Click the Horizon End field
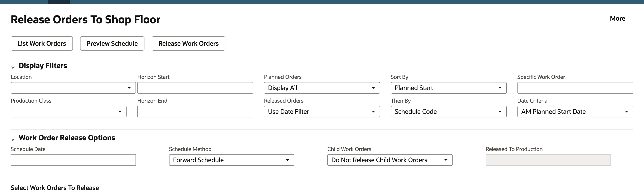The image size is (644, 190). [x=195, y=112]
